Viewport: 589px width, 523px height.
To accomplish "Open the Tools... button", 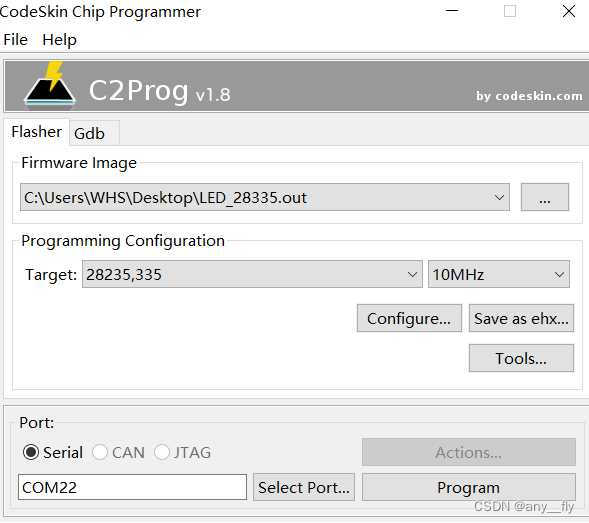I will pos(521,358).
